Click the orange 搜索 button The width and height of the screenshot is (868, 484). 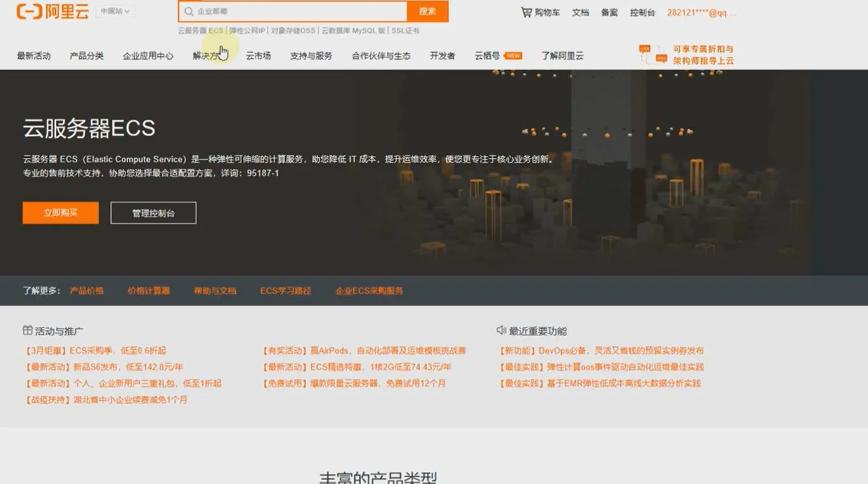click(x=428, y=11)
